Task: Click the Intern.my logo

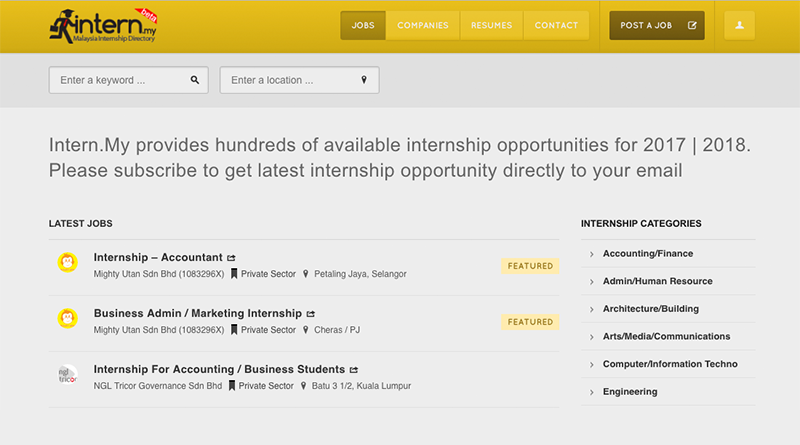Action: [103, 26]
